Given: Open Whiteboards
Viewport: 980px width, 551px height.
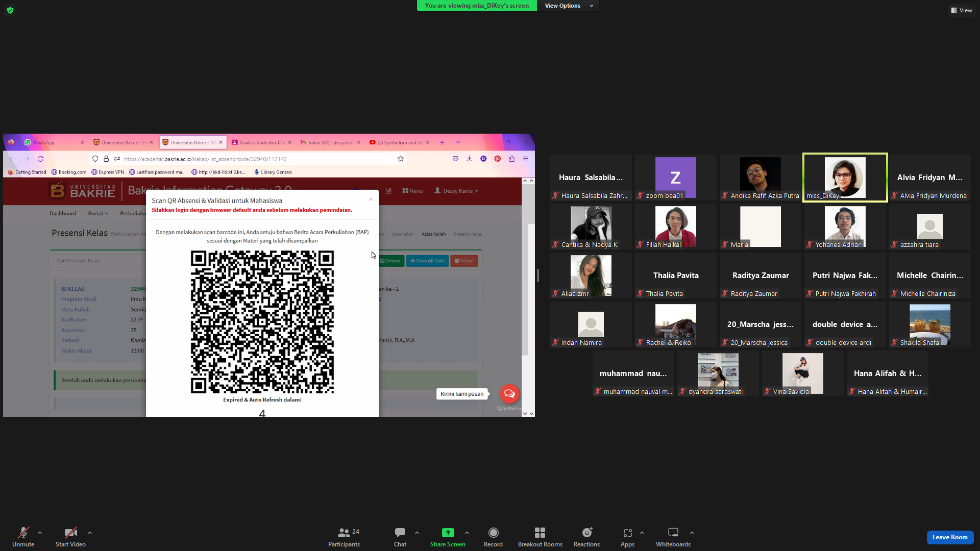Looking at the screenshot, I should point(673,537).
